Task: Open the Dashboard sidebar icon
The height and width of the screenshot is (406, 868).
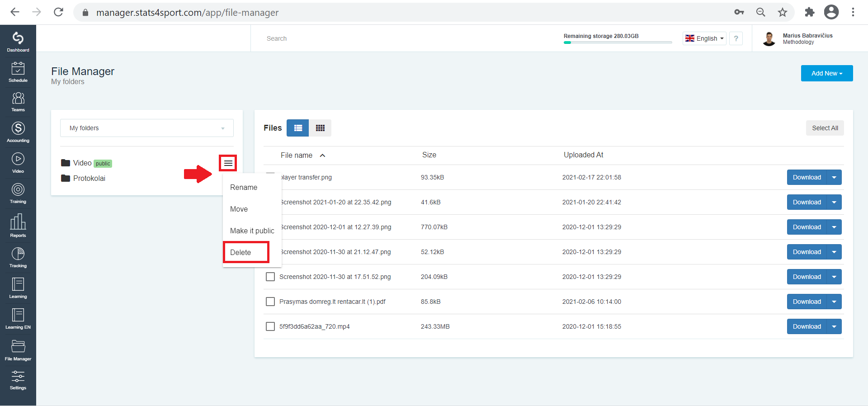Action: [18, 42]
